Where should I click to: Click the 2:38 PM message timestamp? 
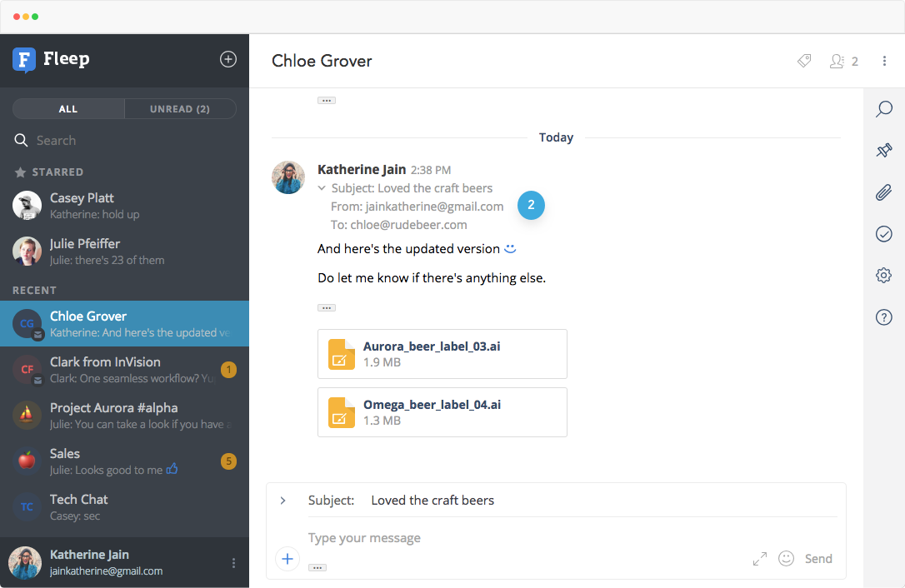coord(431,170)
